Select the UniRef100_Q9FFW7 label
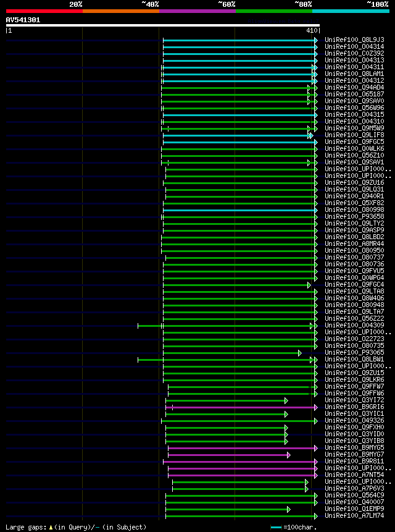 point(354,386)
